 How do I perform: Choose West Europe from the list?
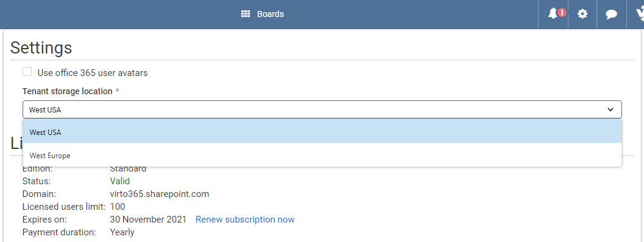click(322, 156)
